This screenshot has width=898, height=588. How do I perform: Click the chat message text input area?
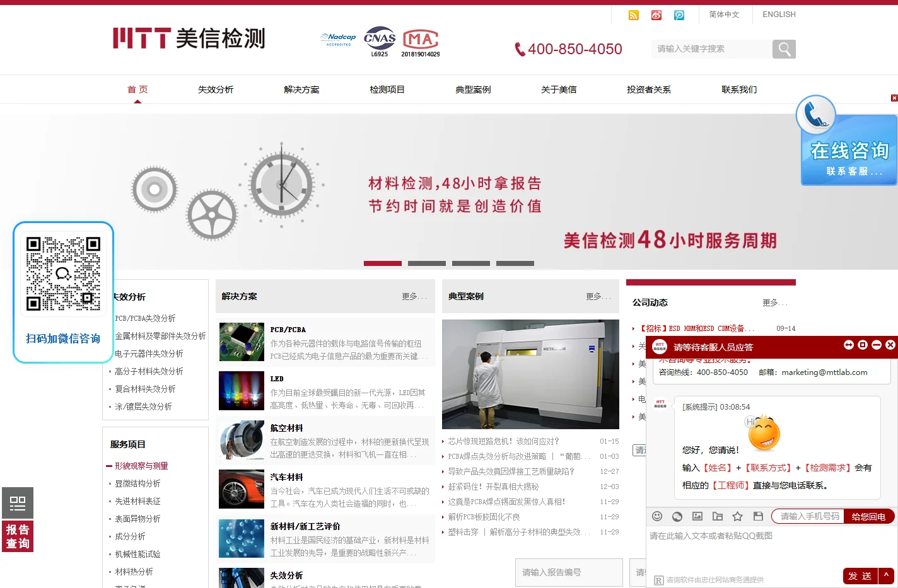771,547
